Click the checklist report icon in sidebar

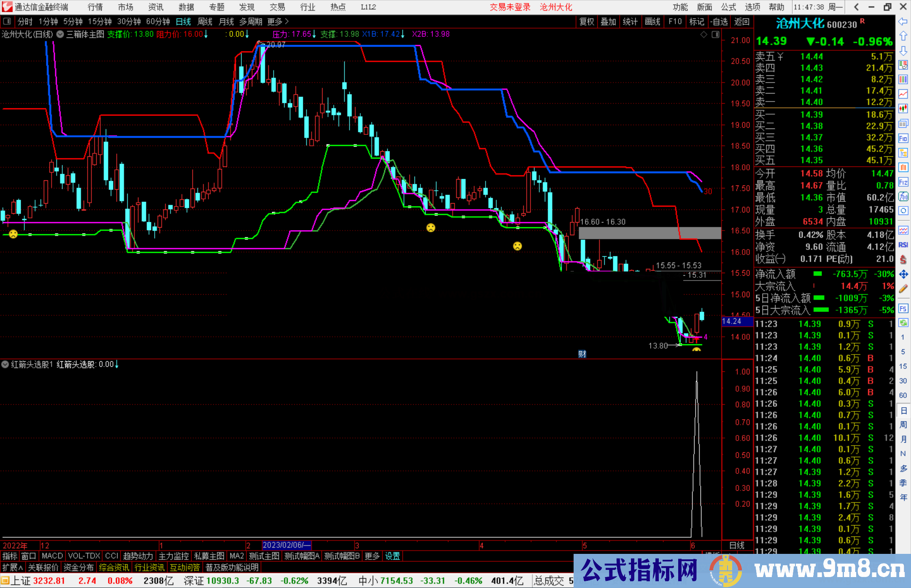903,65
